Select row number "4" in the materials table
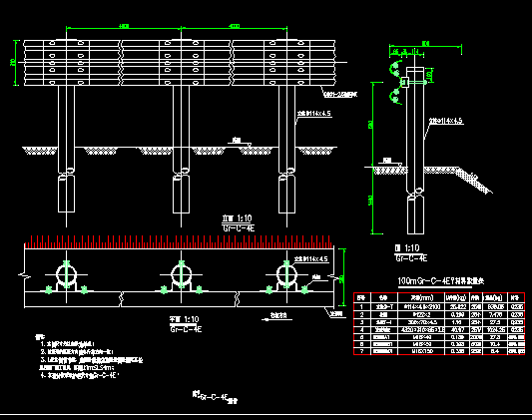The width and height of the screenshot is (532, 420). tap(362, 329)
